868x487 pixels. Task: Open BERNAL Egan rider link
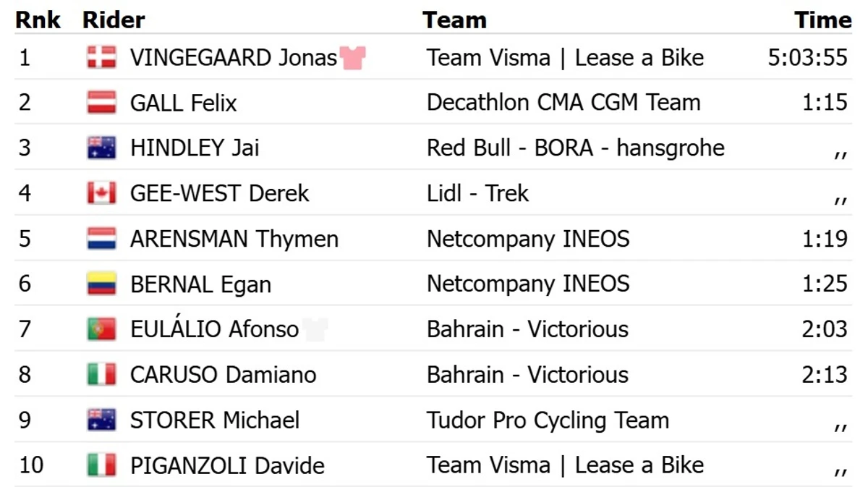[200, 284]
